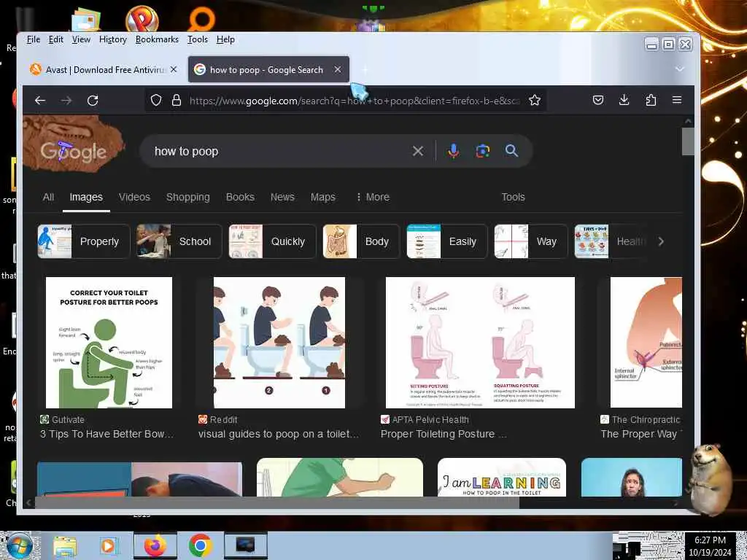The width and height of the screenshot is (747, 560).
Task: Filter images by the Properly chip
Action: tap(83, 241)
